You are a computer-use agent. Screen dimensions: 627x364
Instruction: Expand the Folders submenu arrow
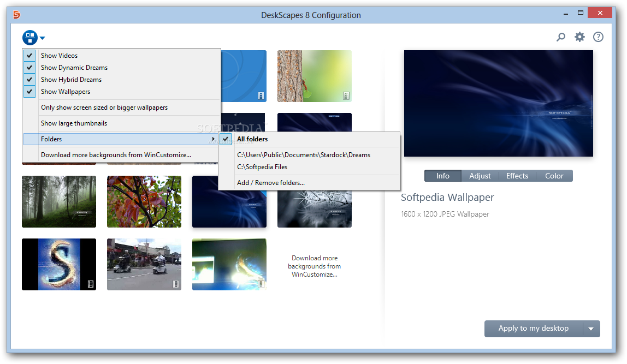213,139
